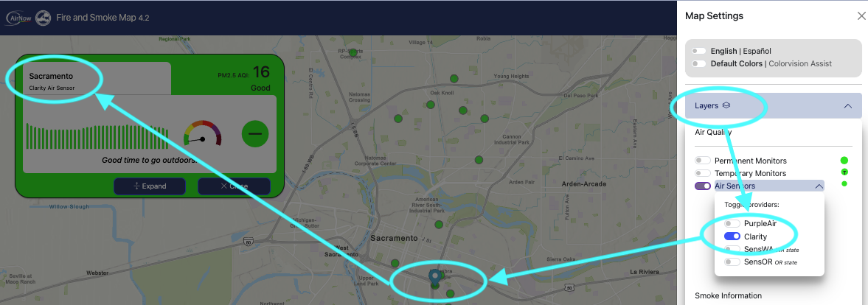Click the Expand button in sensor popup
The width and height of the screenshot is (868, 305).
[x=150, y=186]
